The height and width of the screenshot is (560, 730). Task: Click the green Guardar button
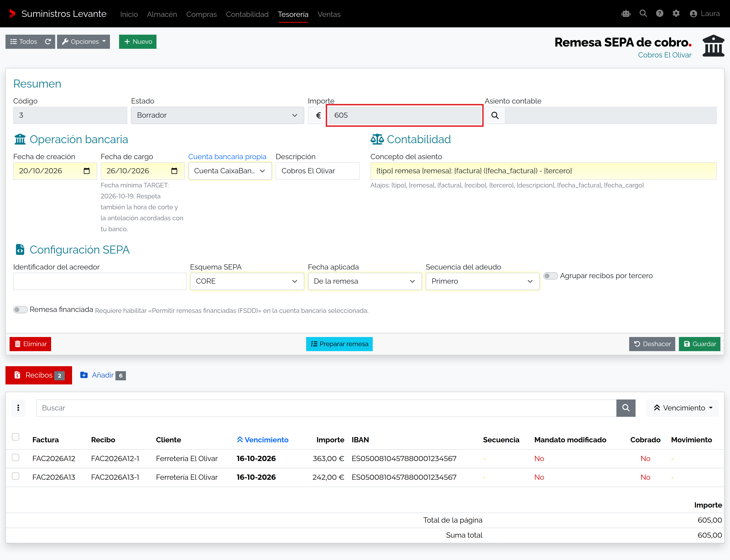(x=699, y=344)
